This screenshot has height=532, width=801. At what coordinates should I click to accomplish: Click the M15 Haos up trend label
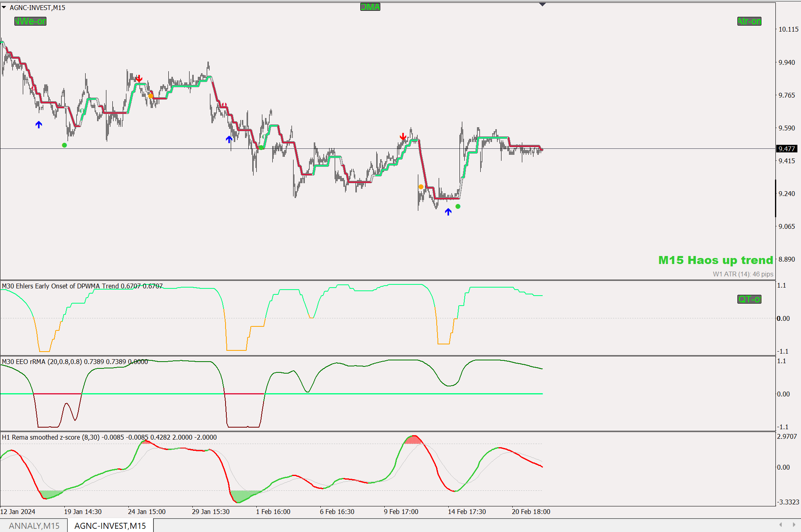(x=715, y=260)
